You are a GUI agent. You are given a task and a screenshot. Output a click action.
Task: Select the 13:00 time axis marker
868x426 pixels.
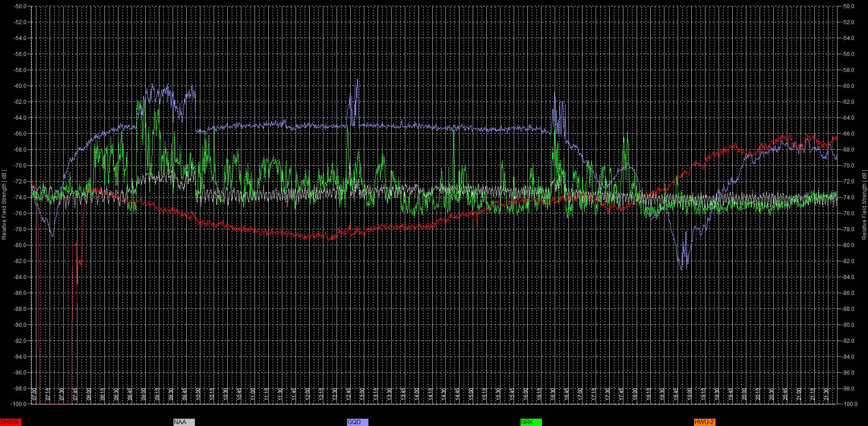[x=362, y=395]
